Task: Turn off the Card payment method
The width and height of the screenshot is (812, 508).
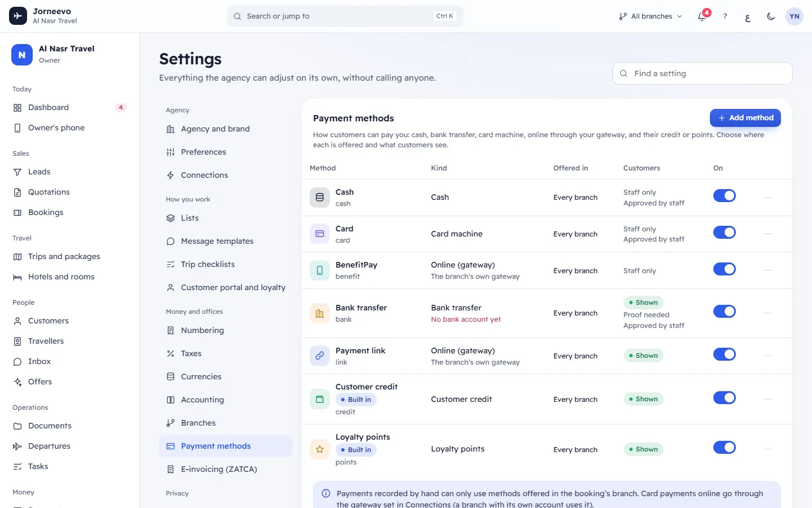Action: point(725,233)
